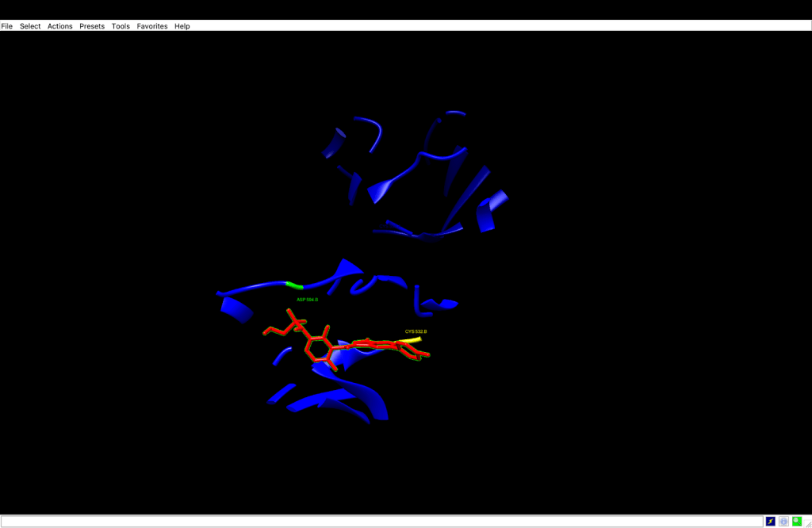
Task: Click the red ligand's hexagonal ring
Action: [319, 348]
